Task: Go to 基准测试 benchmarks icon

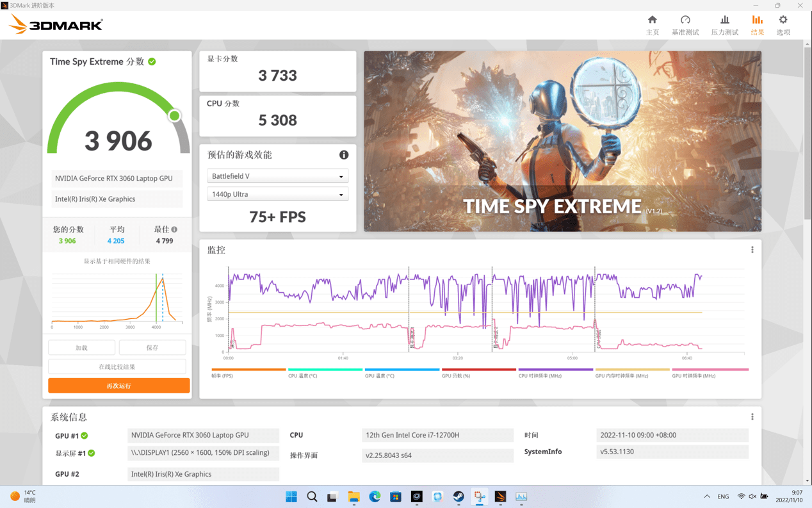Action: click(685, 20)
